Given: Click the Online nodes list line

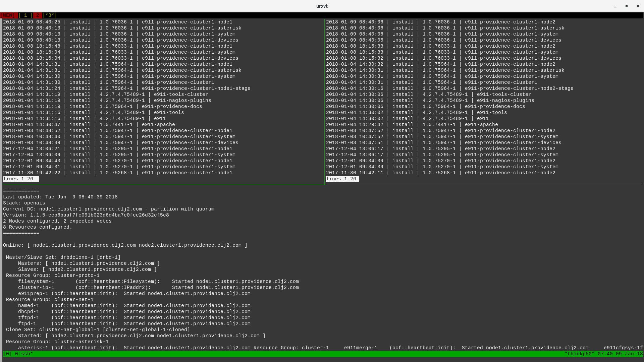Looking at the screenshot, I should coord(125,245).
